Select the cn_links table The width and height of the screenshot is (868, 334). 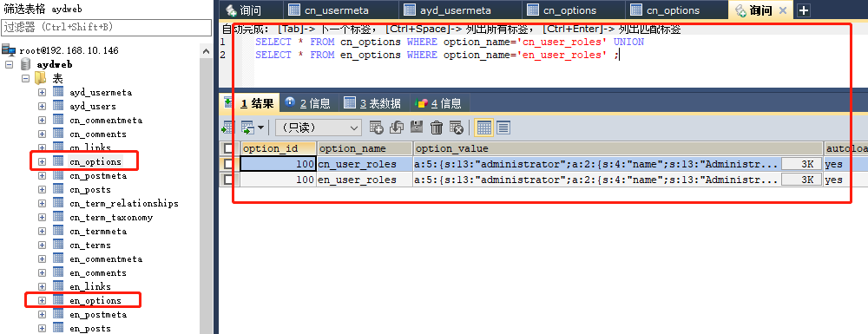(x=90, y=147)
